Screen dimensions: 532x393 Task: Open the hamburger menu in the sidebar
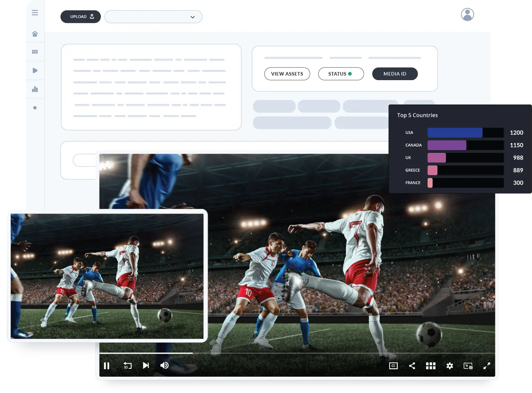pyautogui.click(x=35, y=13)
